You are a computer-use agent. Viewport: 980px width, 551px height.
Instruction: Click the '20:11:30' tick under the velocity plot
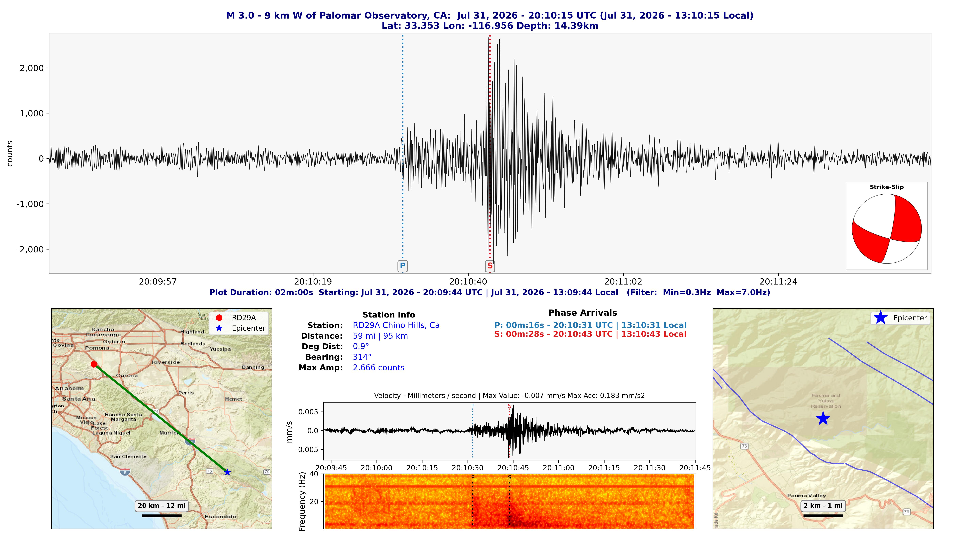click(650, 468)
